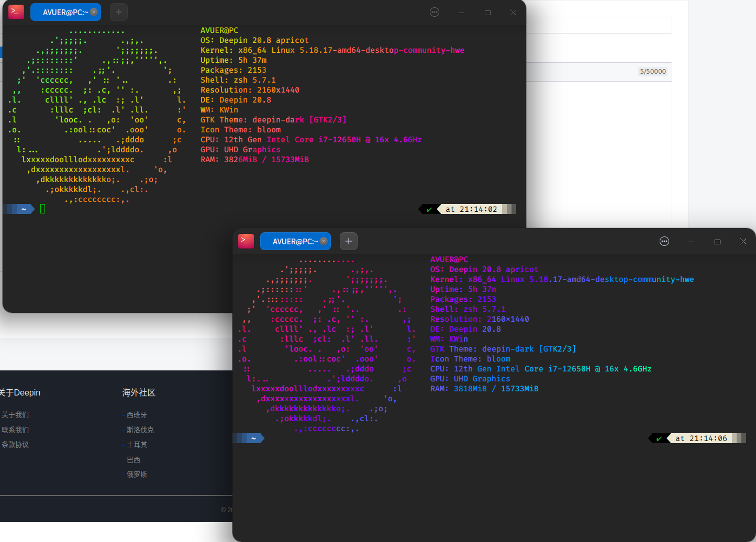Click the 5/50000 character counter on the webpage
Screen dimensions: 756x542
653,72
